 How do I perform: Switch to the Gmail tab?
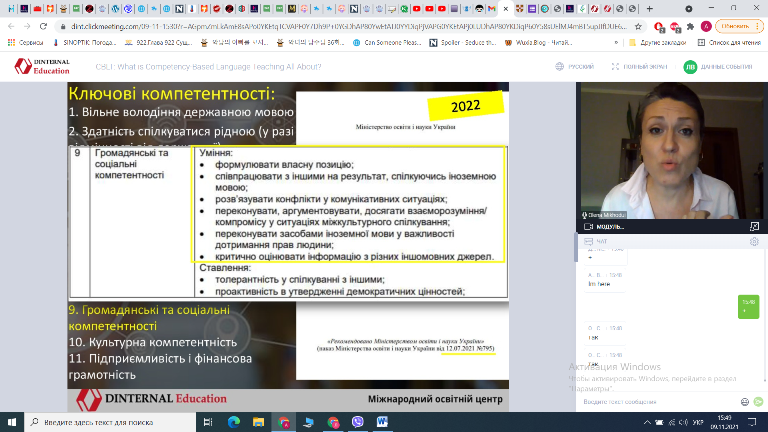coord(492,9)
